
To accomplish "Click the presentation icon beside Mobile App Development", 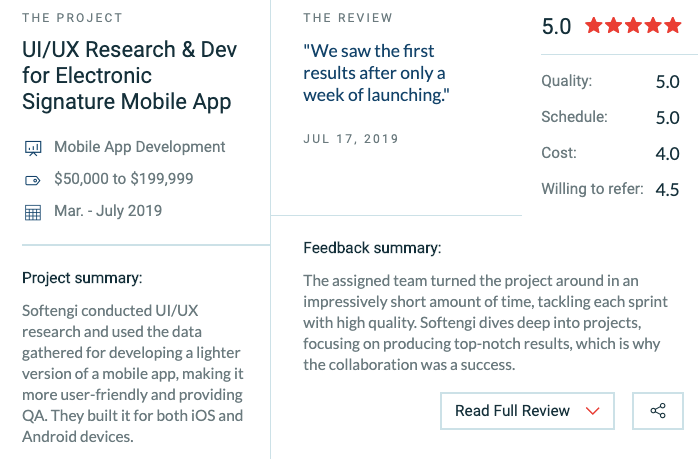I will pyautogui.click(x=33, y=148).
